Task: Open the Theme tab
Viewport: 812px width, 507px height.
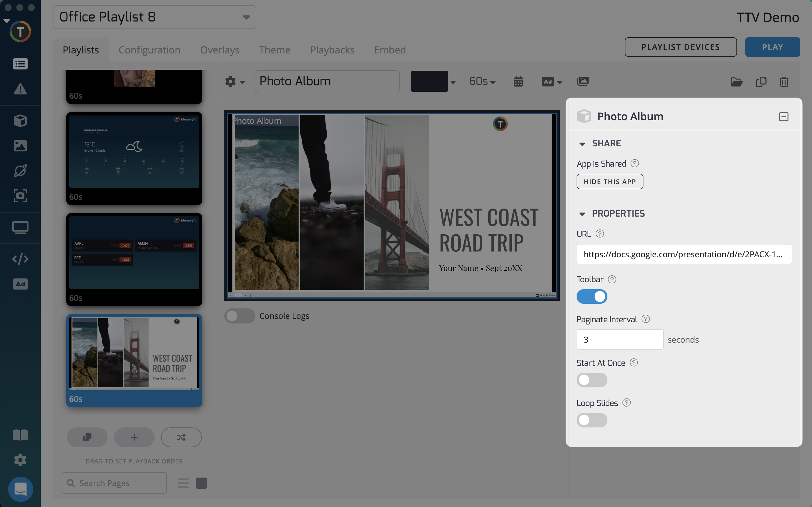Action: pyautogui.click(x=275, y=50)
